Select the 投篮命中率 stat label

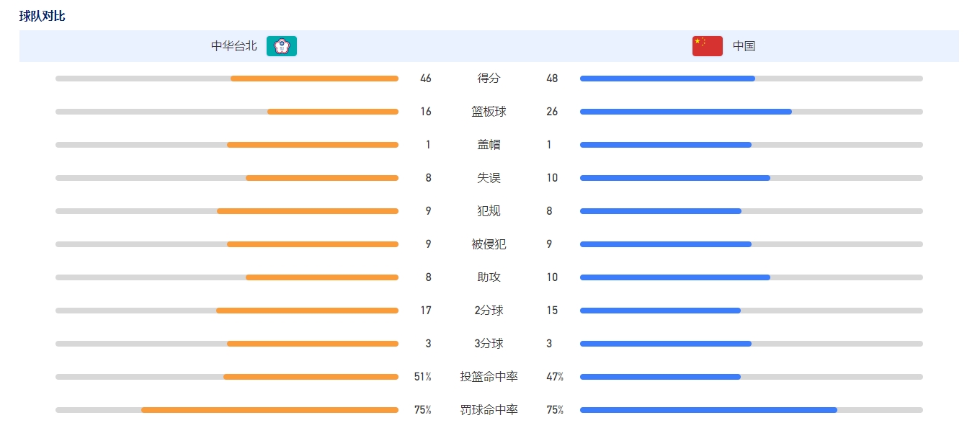coord(489,377)
